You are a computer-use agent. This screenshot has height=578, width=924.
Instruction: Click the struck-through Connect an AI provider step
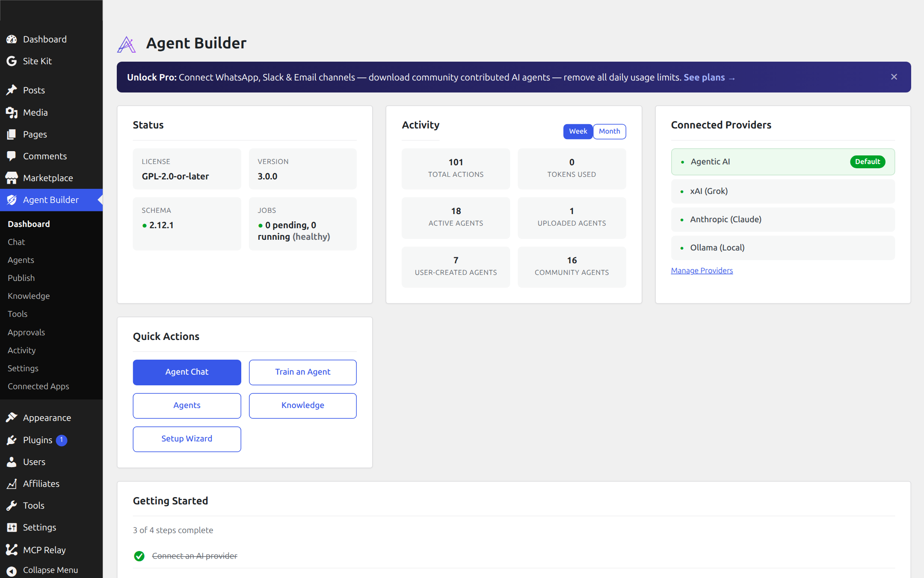(x=195, y=556)
